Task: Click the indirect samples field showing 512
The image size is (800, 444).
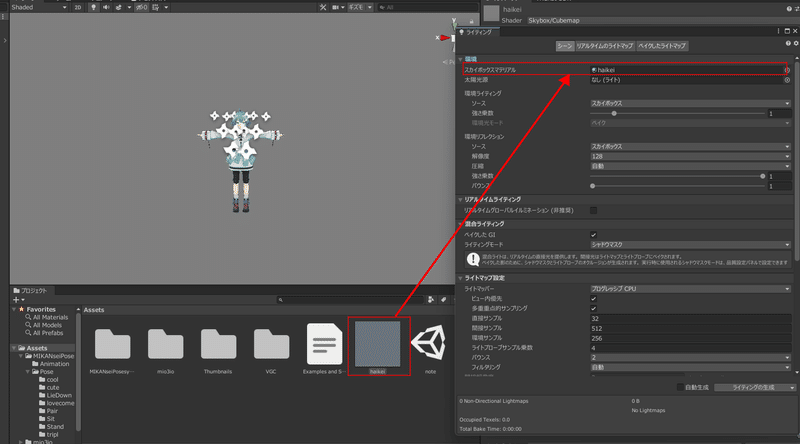Action: tap(690, 328)
